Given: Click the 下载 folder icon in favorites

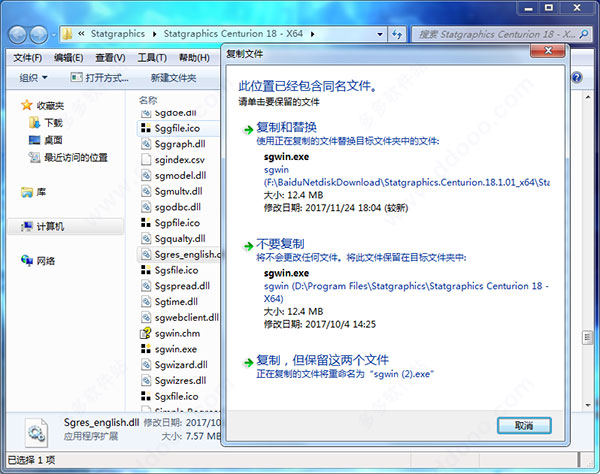Looking at the screenshot, I should [x=34, y=123].
